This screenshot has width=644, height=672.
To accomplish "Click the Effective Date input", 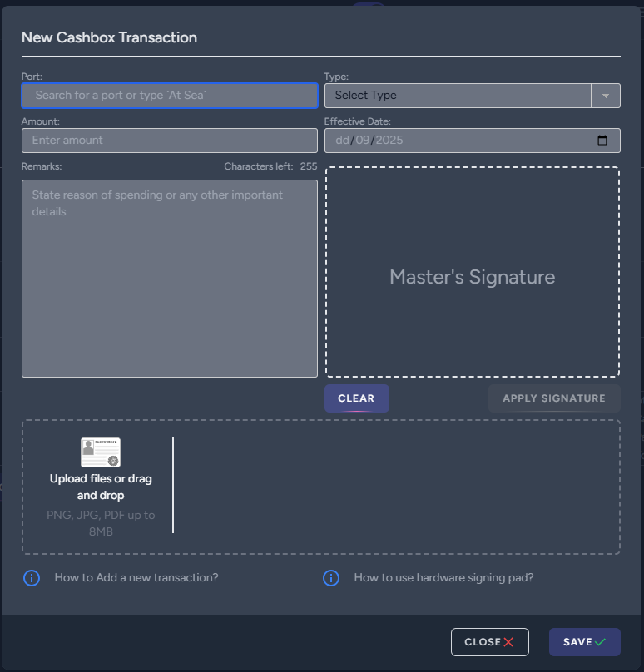I will pyautogui.click(x=472, y=141).
